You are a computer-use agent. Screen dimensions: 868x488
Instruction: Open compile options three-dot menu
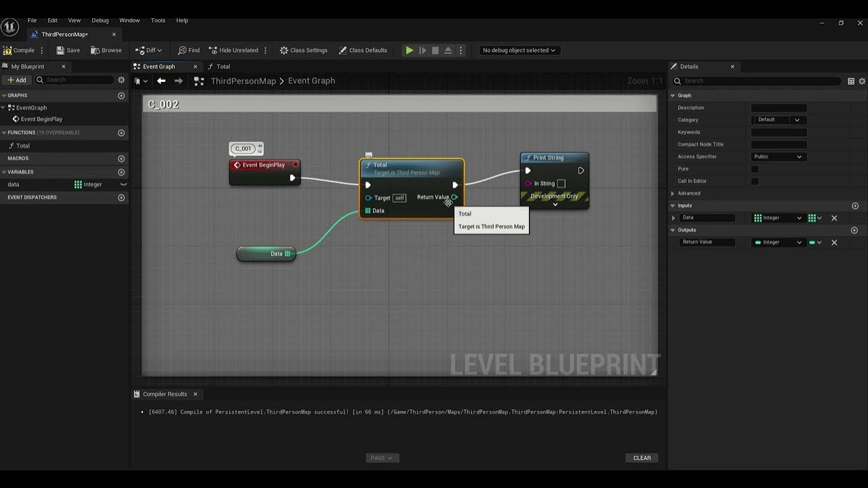[x=42, y=50]
